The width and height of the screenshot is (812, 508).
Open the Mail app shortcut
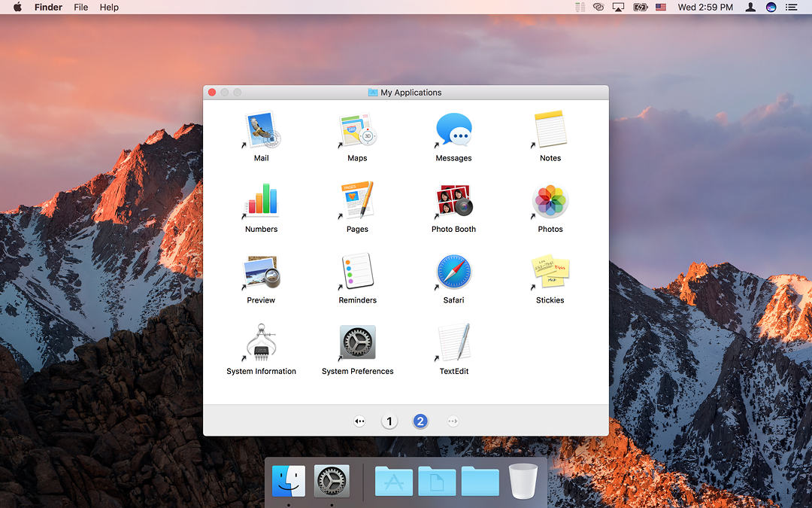262,130
